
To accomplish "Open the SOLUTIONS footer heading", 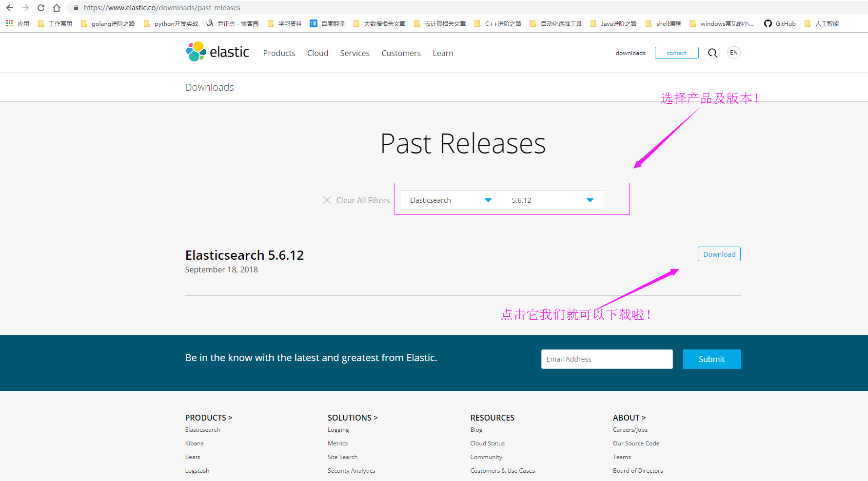I will [353, 418].
